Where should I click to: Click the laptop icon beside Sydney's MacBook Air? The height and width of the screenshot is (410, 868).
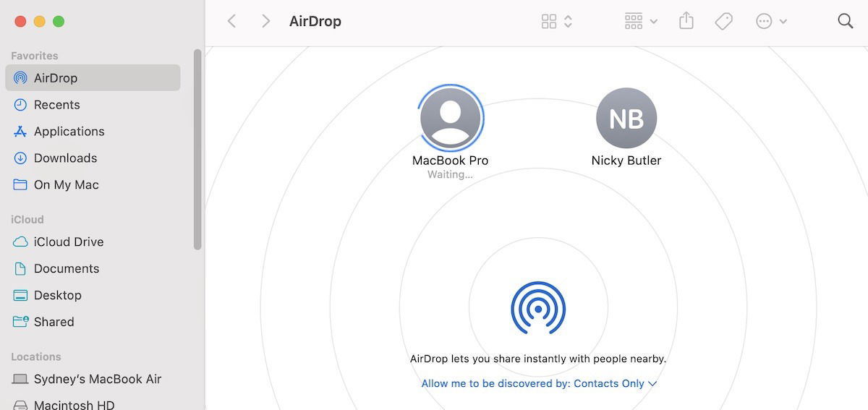pos(20,380)
